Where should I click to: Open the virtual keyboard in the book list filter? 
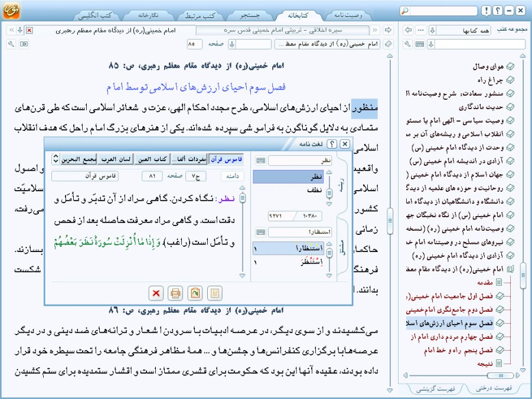(420, 44)
